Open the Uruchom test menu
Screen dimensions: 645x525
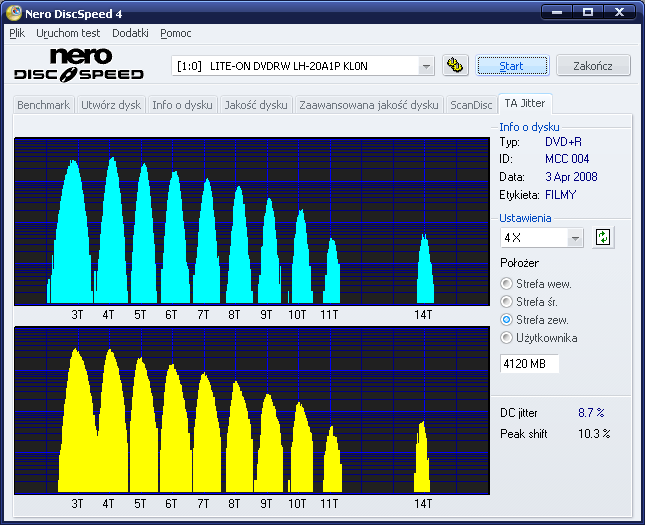tap(68, 33)
